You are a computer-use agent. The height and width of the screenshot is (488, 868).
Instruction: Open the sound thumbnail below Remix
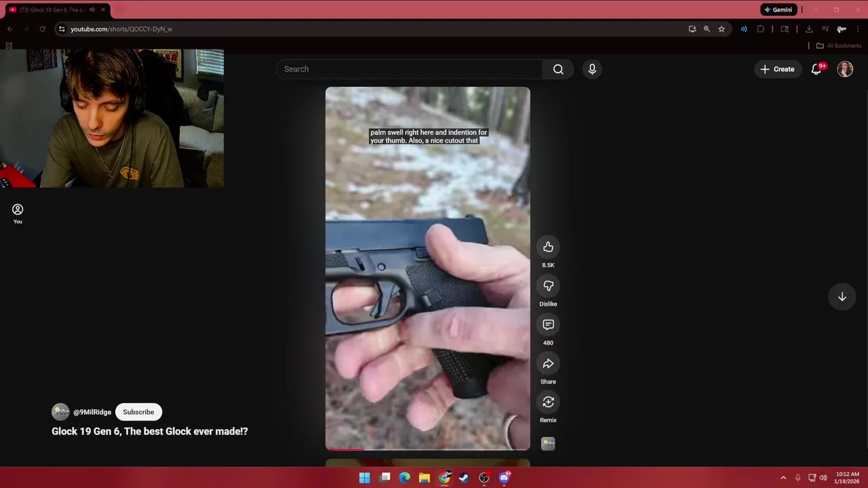coord(548,444)
